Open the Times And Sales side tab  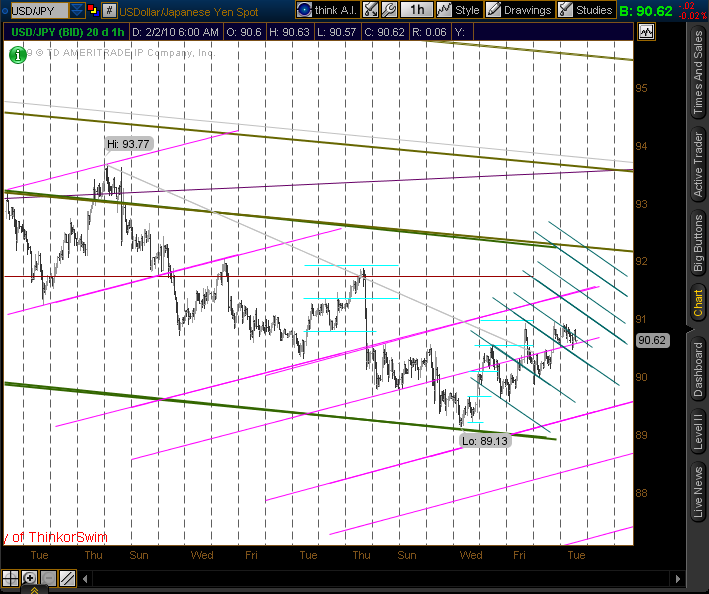coord(698,71)
